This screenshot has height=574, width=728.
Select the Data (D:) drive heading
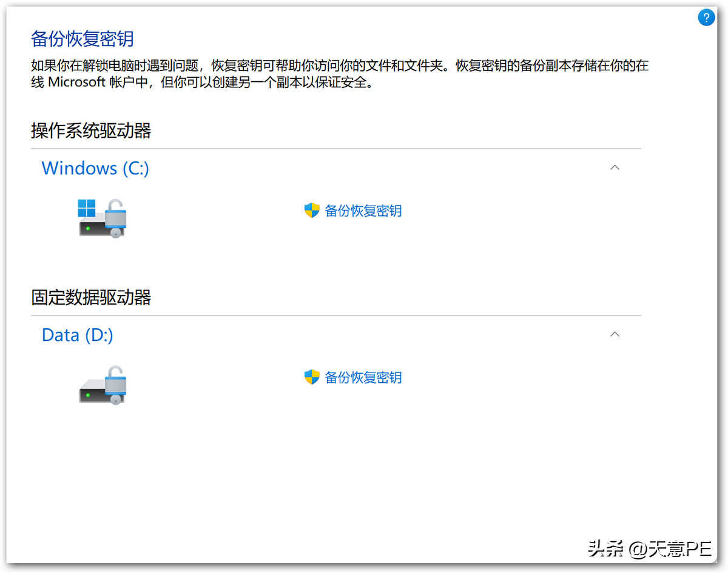77,335
